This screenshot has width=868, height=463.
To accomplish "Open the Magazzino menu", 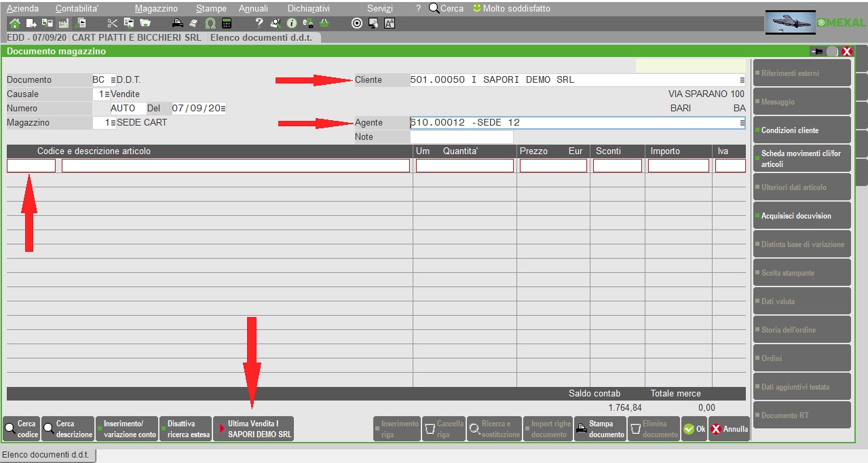I will click(x=156, y=9).
